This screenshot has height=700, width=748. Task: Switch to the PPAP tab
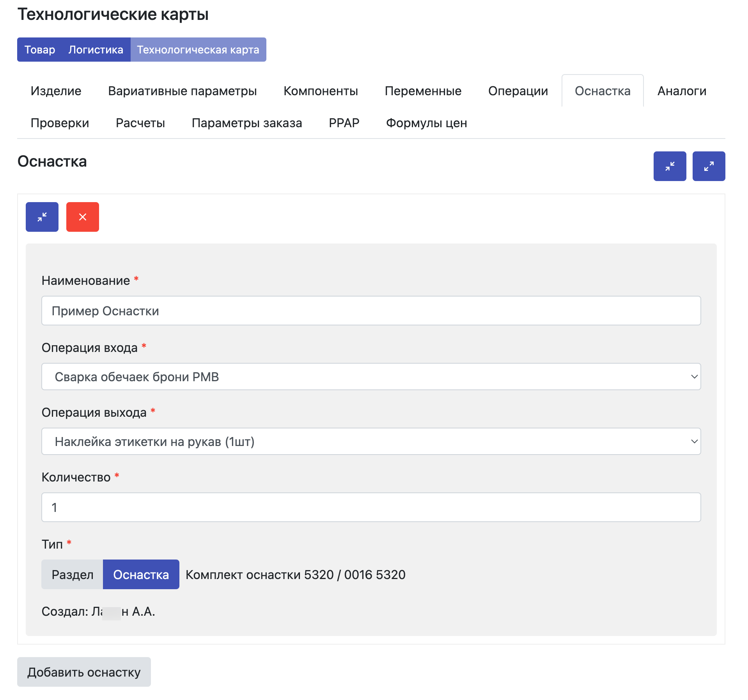point(344,123)
